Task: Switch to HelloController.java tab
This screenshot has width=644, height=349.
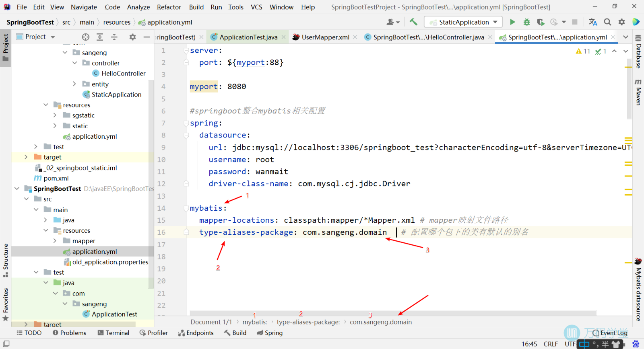Action: click(x=428, y=37)
